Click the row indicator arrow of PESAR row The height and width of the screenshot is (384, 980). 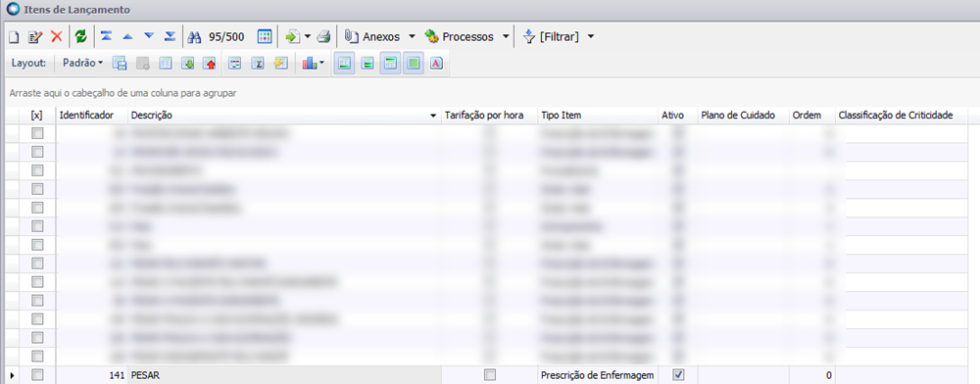tap(12, 375)
